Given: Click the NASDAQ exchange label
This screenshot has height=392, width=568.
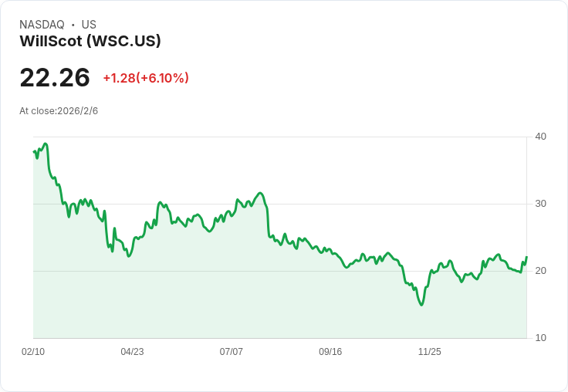Looking at the screenshot, I should pyautogui.click(x=42, y=25).
